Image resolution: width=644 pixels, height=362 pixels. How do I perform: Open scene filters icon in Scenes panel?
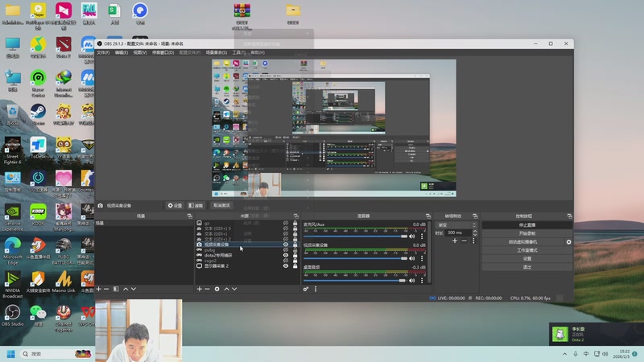[116, 289]
